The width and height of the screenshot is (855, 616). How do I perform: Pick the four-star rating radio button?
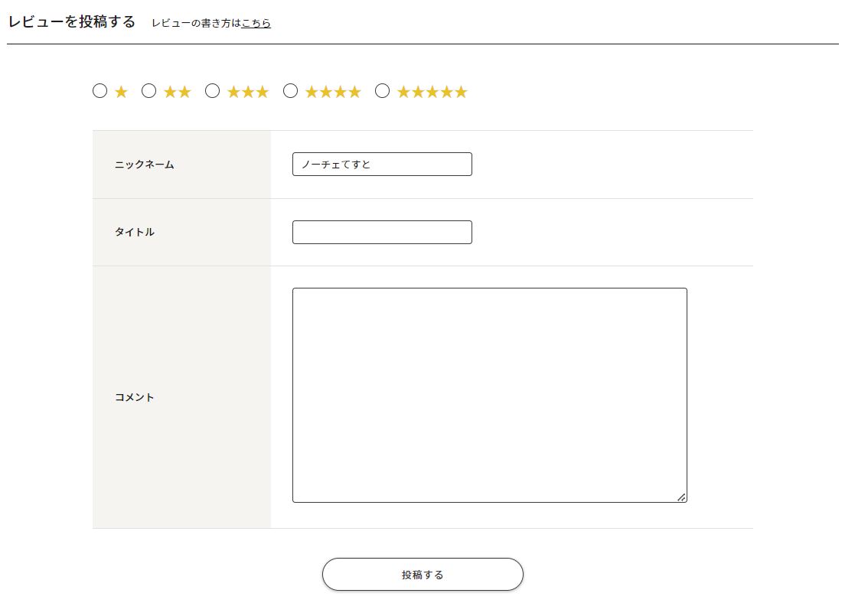pyautogui.click(x=290, y=91)
